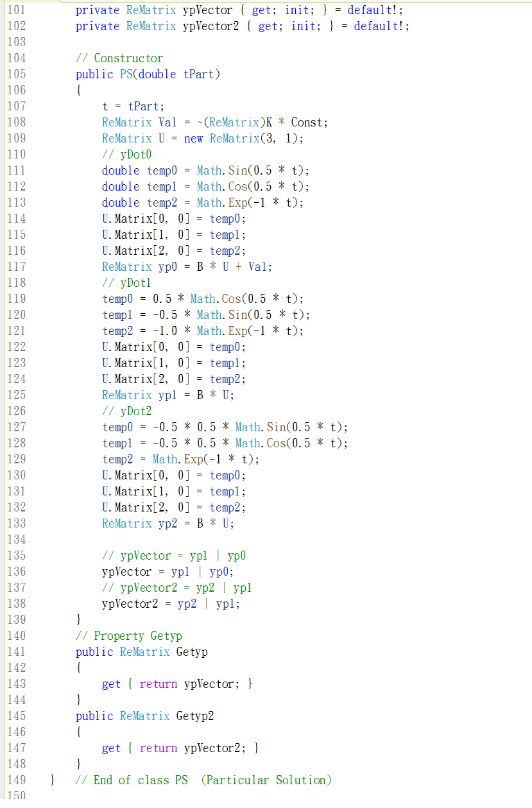The height and width of the screenshot is (808, 532).
Task: Click the comment '// ypVector = yp1 | yp0'
Action: [x=174, y=556]
